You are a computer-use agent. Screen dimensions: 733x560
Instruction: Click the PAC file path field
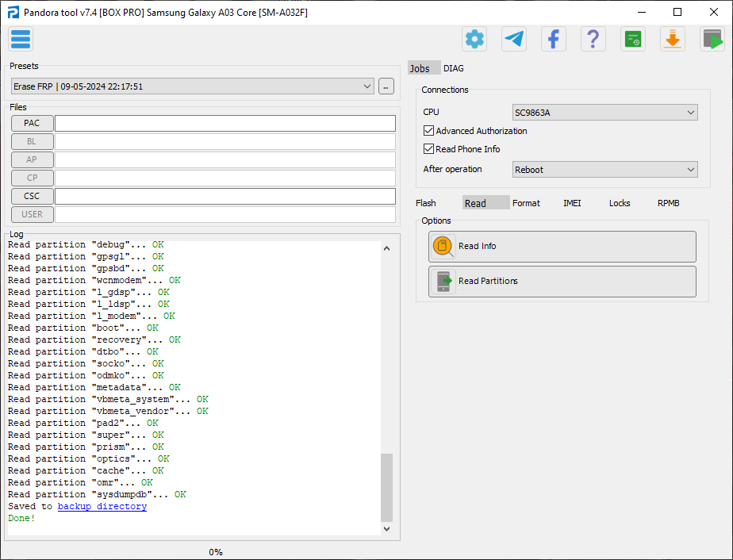(225, 124)
